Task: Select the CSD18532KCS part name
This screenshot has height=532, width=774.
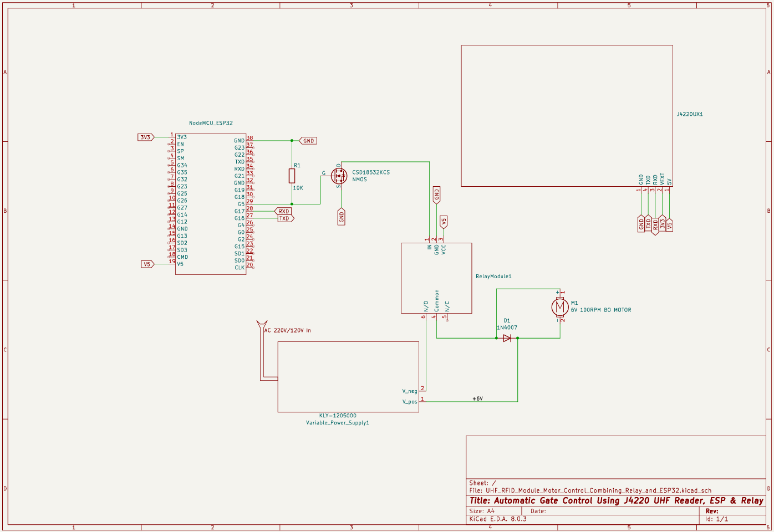Action: (x=371, y=172)
